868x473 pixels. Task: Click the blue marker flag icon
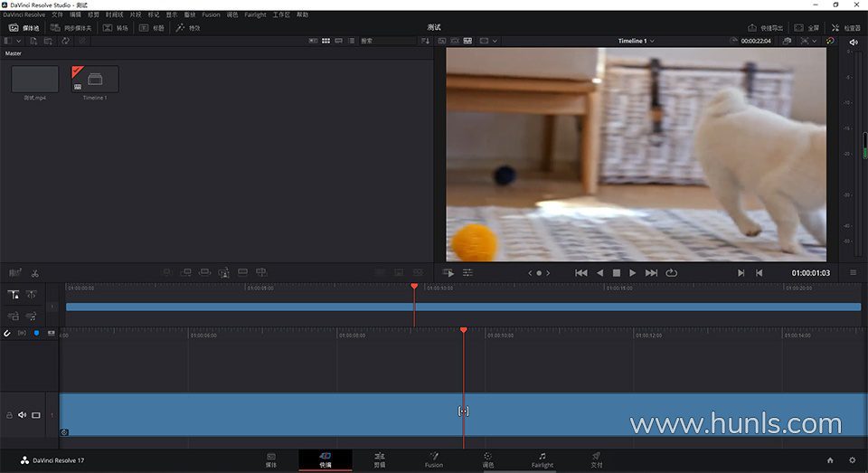pyautogui.click(x=36, y=334)
